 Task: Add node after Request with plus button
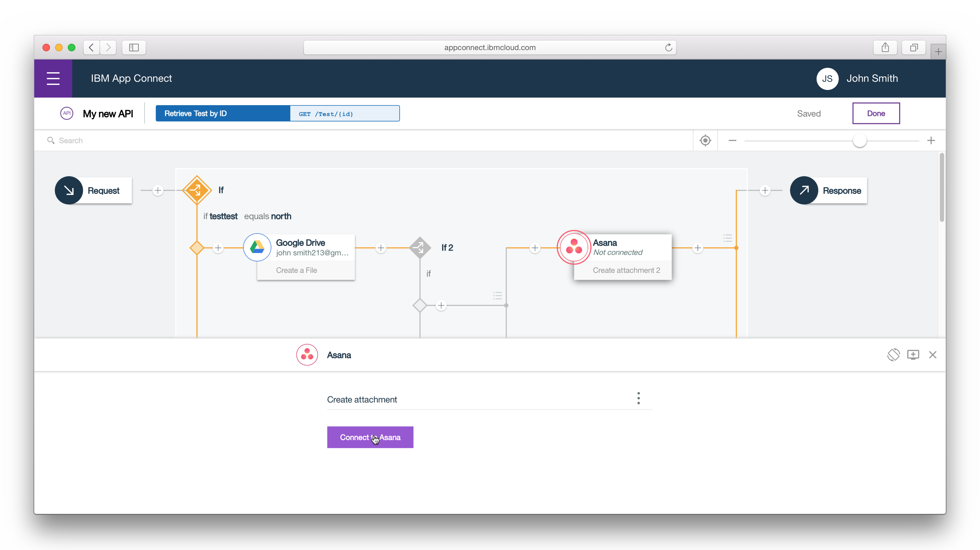[x=158, y=190]
